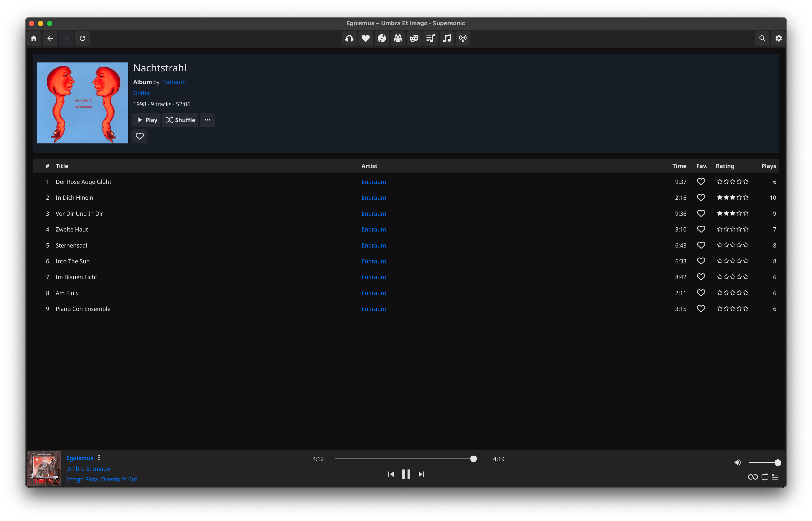Click the Nachtstrahl album cover image
The image size is (812, 521).
pos(83,103)
